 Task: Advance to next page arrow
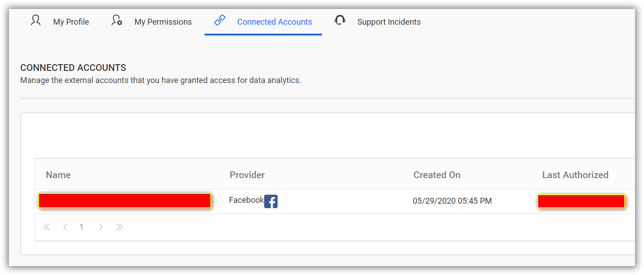(100, 227)
